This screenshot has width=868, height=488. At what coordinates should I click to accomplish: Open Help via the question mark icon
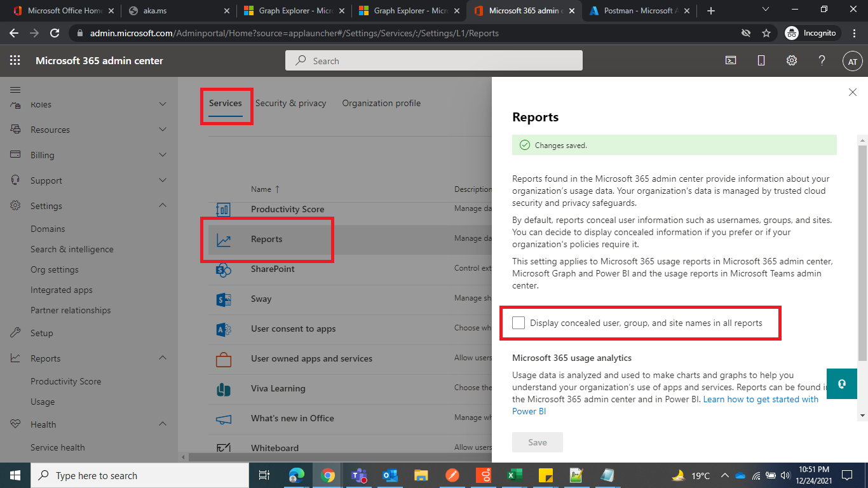822,60
